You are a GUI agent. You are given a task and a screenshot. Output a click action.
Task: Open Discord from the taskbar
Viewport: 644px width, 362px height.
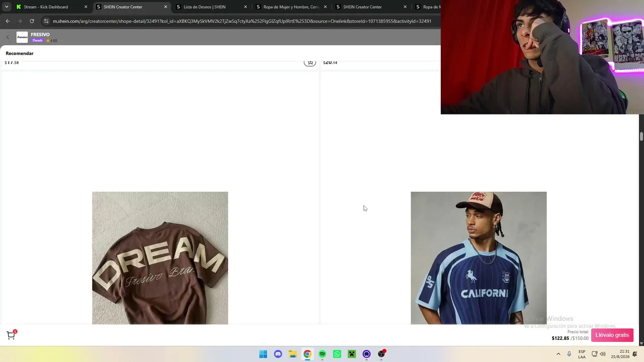[278, 354]
